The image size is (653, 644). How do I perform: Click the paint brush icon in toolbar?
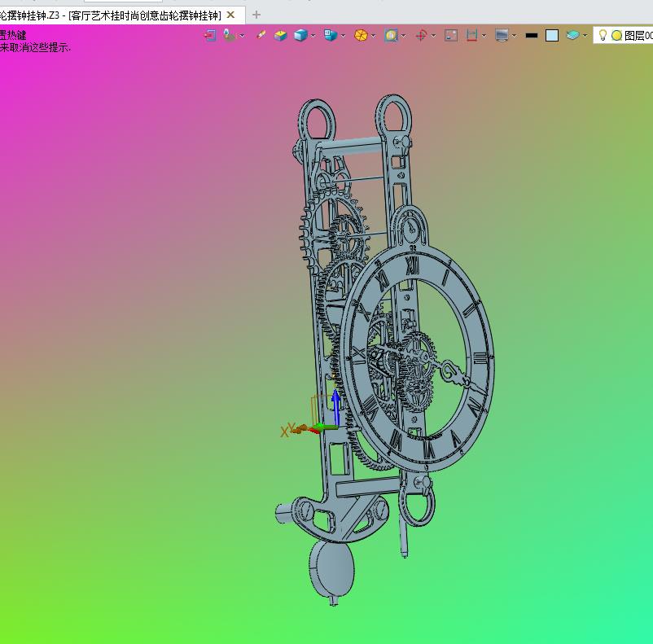click(x=261, y=35)
